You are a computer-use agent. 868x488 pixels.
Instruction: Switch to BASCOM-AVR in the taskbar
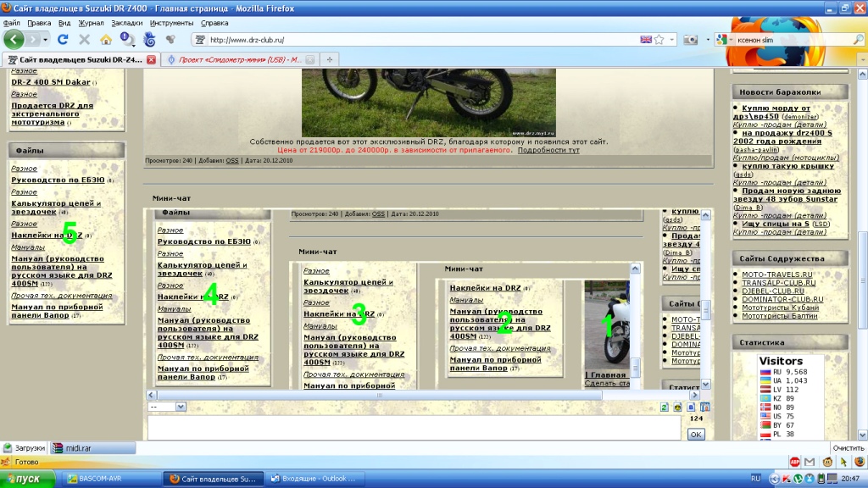click(111, 479)
